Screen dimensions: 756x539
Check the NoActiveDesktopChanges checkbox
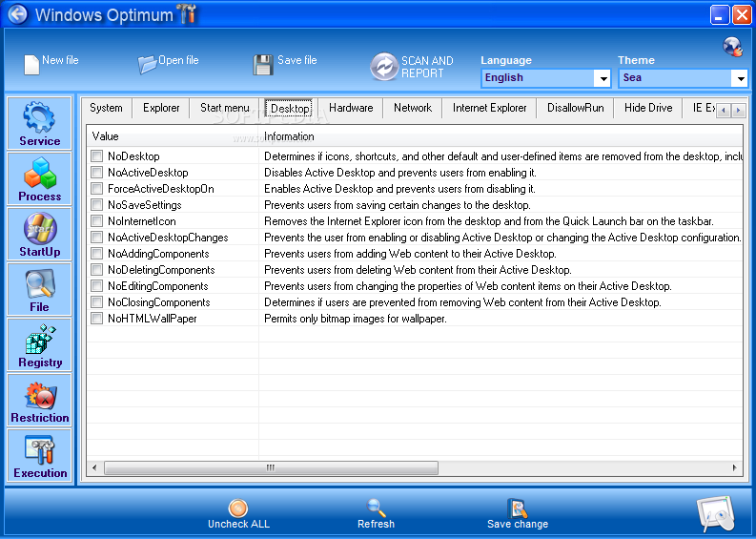pos(97,237)
